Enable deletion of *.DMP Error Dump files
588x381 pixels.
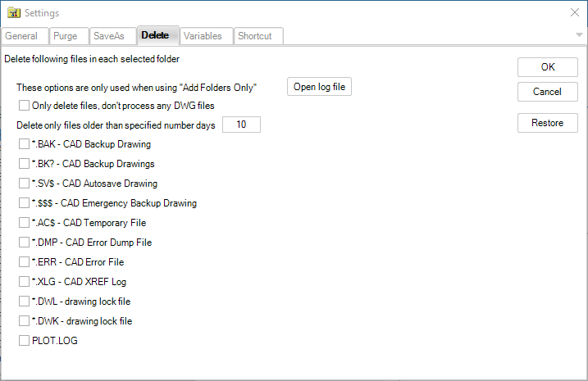pos(24,243)
